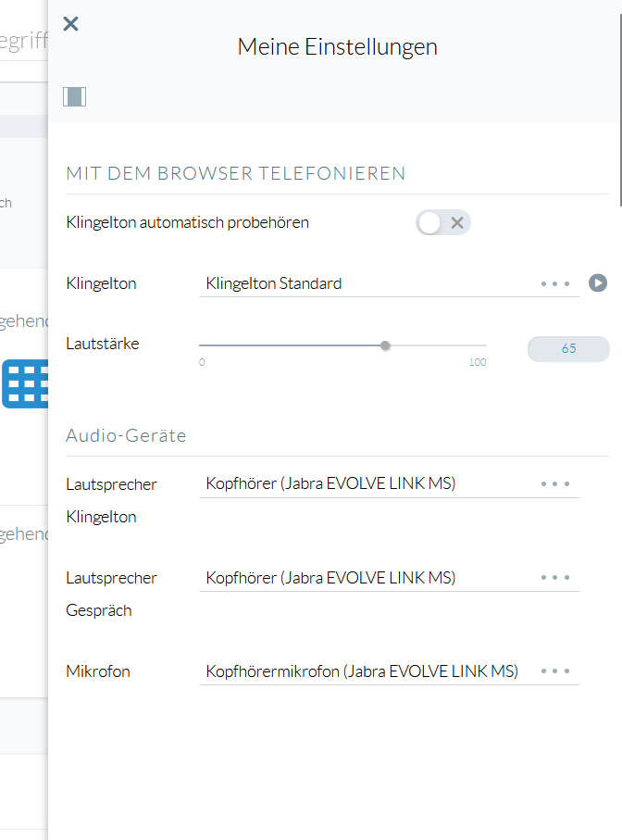Click the volume value field showing 65

[568, 349]
